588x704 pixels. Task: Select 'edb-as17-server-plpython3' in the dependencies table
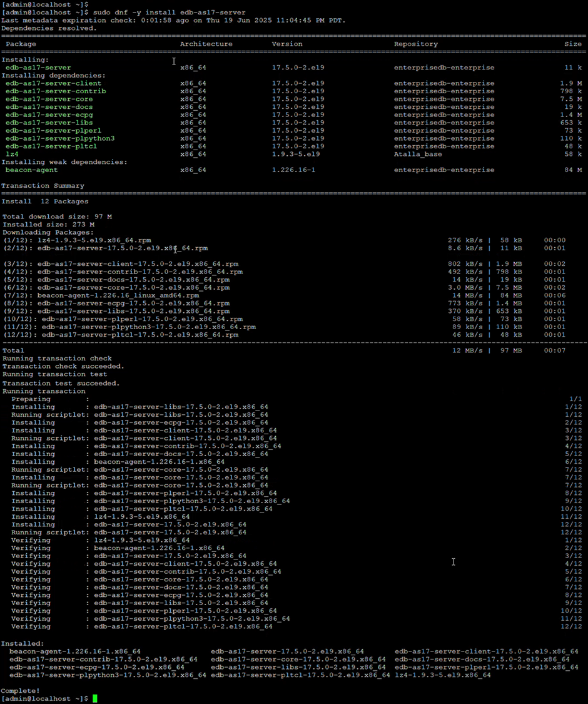point(59,138)
